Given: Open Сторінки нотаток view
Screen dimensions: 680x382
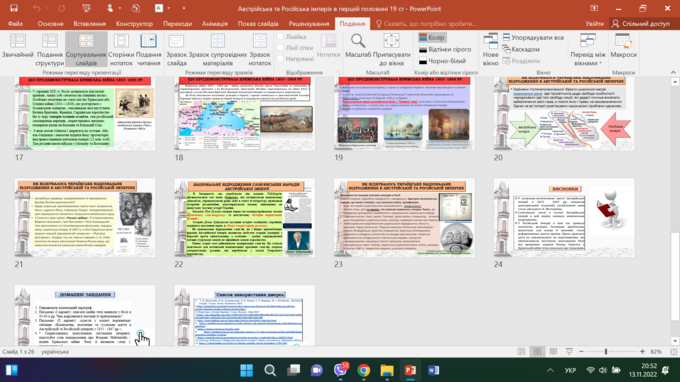Looking at the screenshot, I should [121, 50].
